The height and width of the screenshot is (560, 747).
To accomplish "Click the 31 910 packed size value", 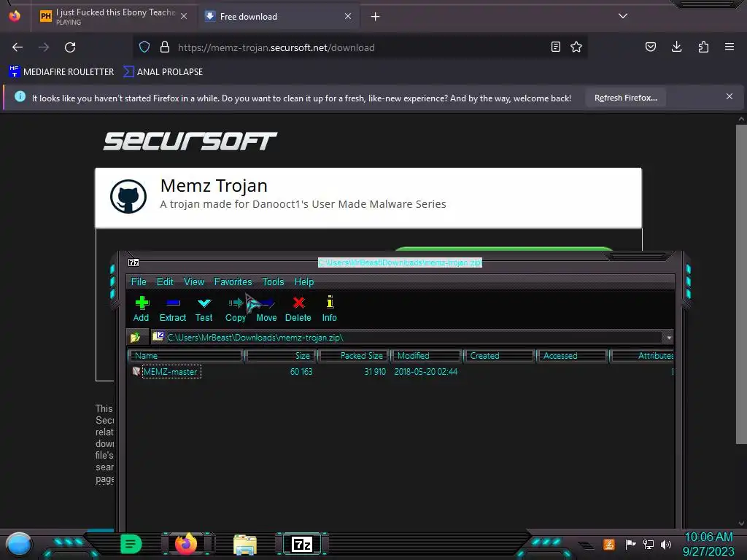I will click(375, 371).
